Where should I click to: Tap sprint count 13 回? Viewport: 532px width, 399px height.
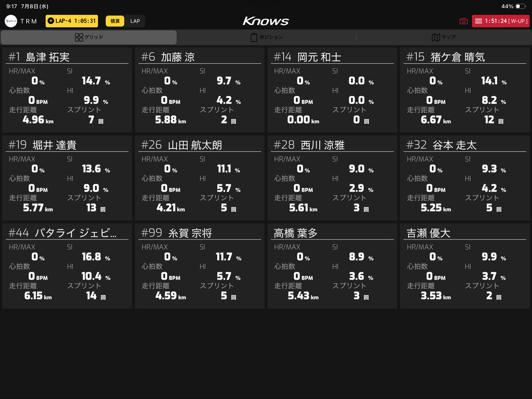tap(95, 208)
